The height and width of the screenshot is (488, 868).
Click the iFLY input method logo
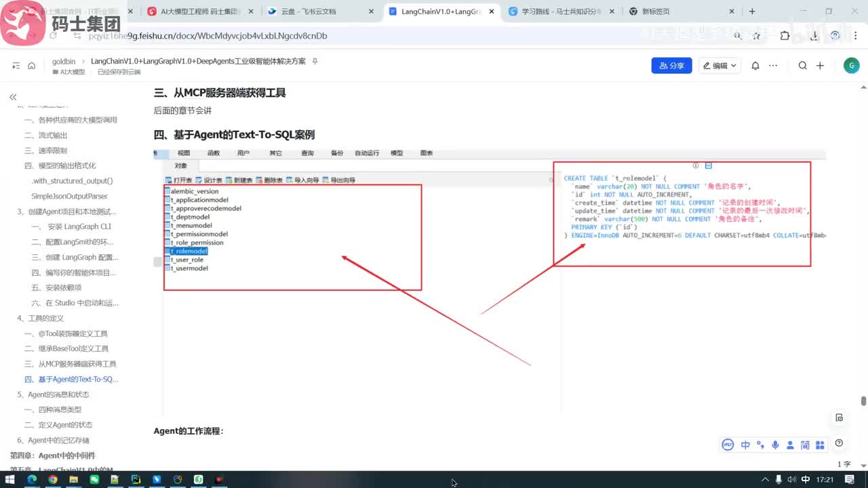tap(728, 445)
